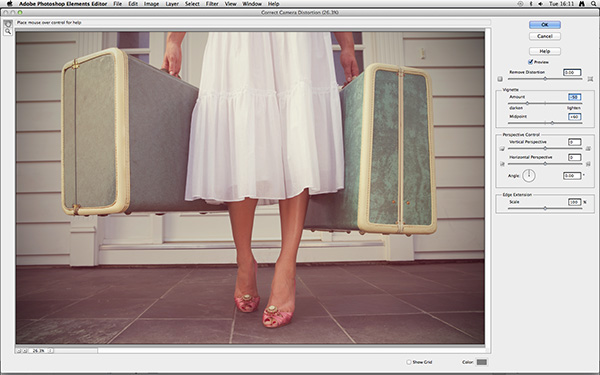This screenshot has height=375, width=600.
Task: Open the Layer menu
Action: [x=172, y=3]
